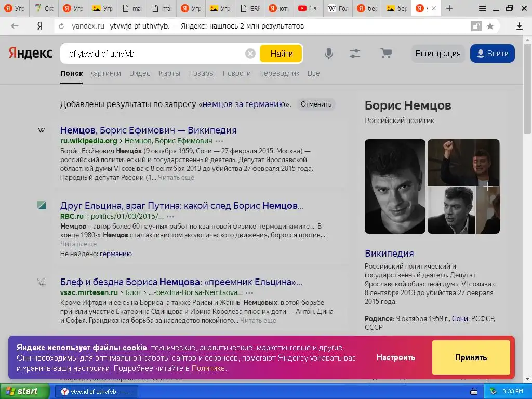Click the Wikipedia favicon beside first result
The width and height of the screenshot is (532, 399).
tap(42, 130)
